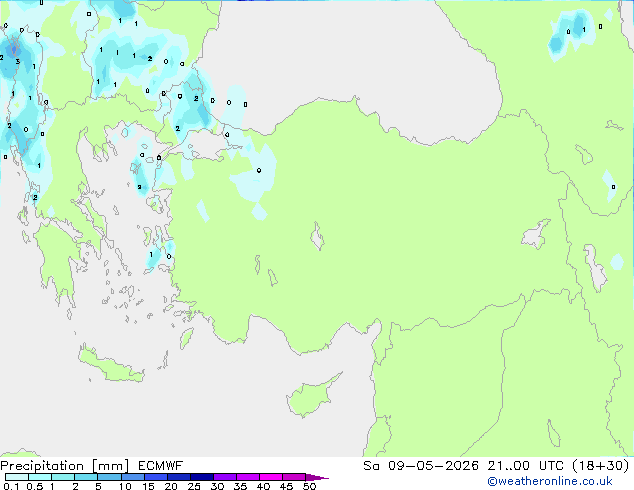Image resolution: width=634 pixels, height=490 pixels.
Task: Pick the 1–2 mm legend swatch
Action: pyautogui.click(x=63, y=477)
